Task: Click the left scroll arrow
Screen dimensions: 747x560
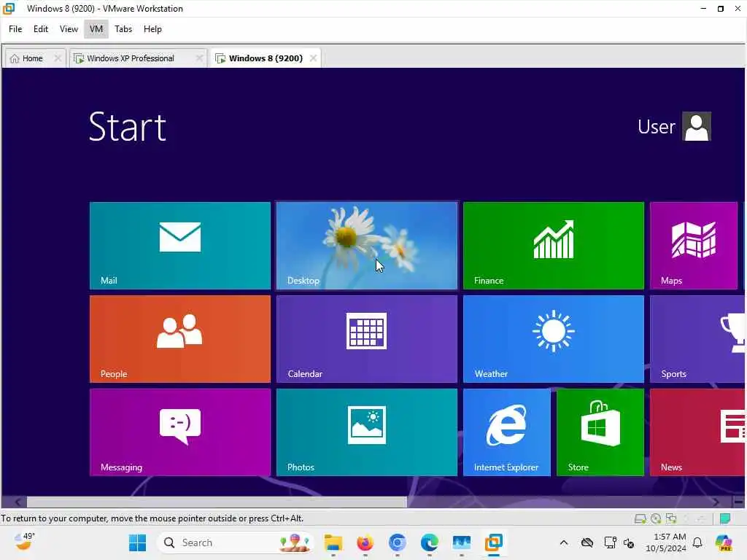Action: coord(18,502)
